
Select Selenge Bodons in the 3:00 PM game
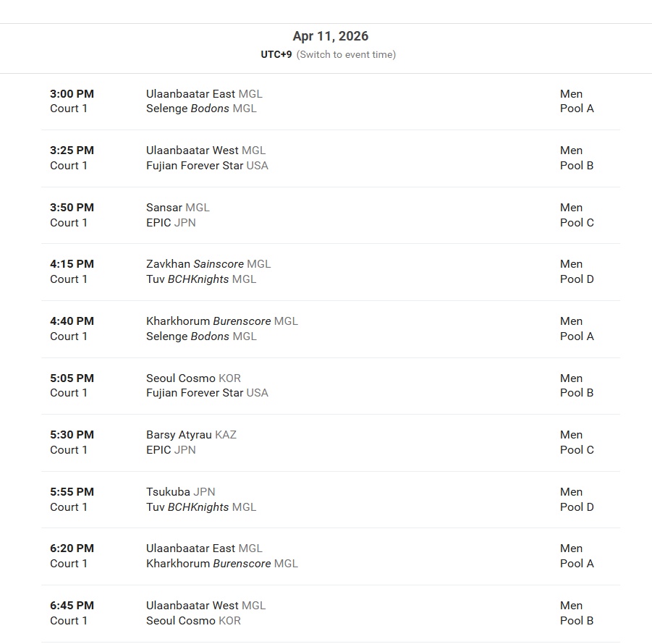click(201, 109)
